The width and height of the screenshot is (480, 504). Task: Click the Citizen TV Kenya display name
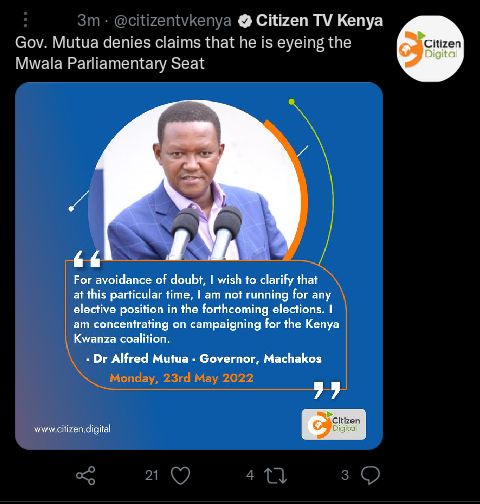pyautogui.click(x=319, y=21)
